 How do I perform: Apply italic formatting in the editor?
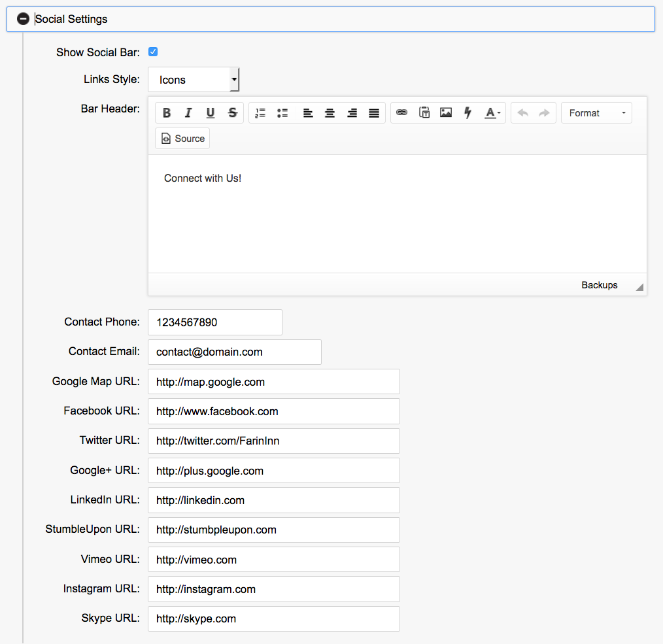pyautogui.click(x=188, y=113)
